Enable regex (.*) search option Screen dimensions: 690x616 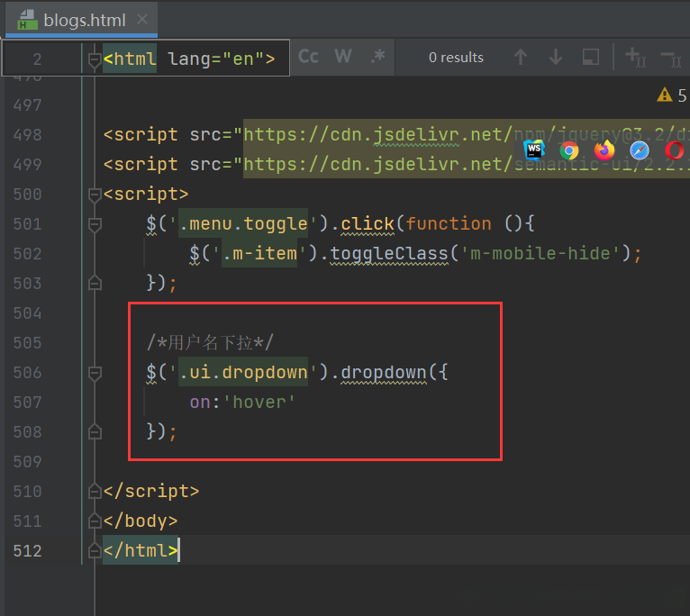coord(378,57)
